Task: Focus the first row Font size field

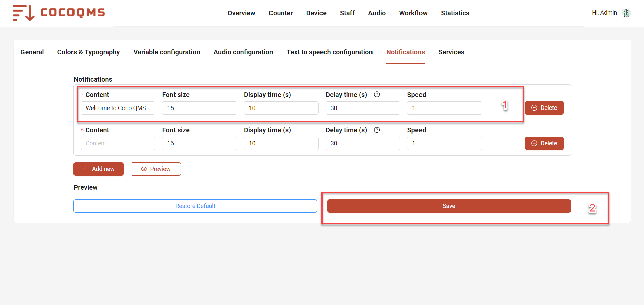Action: point(200,108)
